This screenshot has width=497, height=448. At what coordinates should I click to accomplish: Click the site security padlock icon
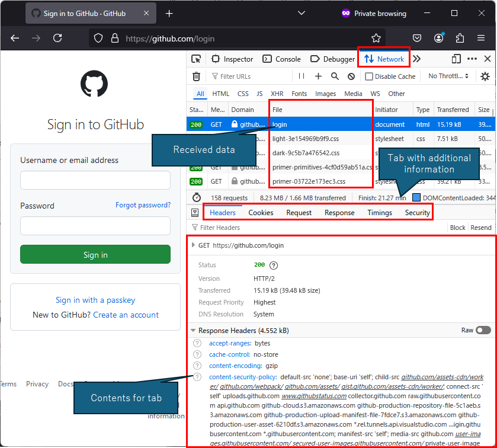point(115,39)
